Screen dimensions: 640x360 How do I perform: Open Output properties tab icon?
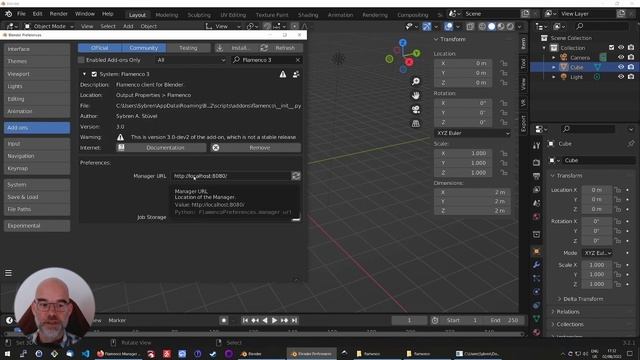click(x=536, y=176)
